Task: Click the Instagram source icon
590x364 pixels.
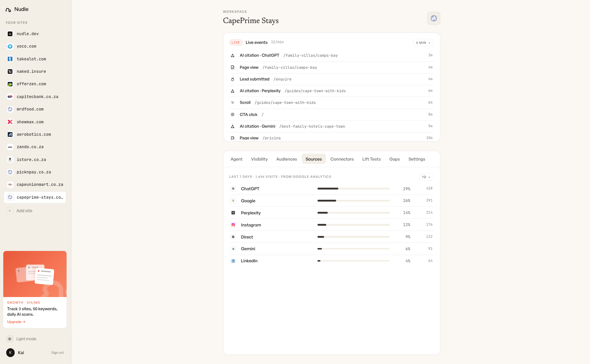Action: [233, 225]
